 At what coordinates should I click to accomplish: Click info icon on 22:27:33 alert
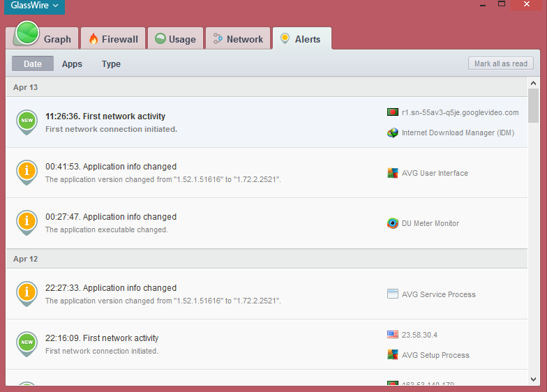pos(27,294)
